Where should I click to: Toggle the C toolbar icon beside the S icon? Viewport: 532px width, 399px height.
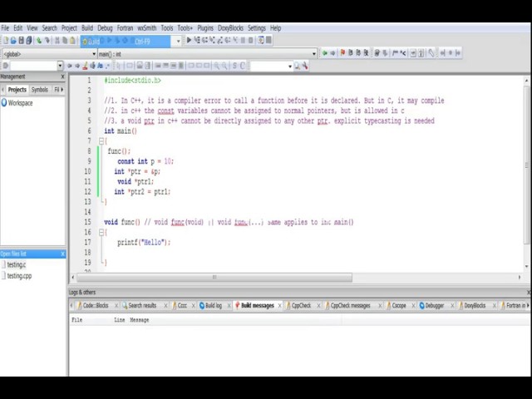point(242,66)
